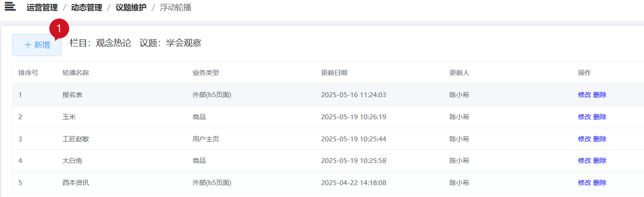Click 修改 for 大白兔 row
This screenshot has height=197, width=644.
(x=584, y=160)
